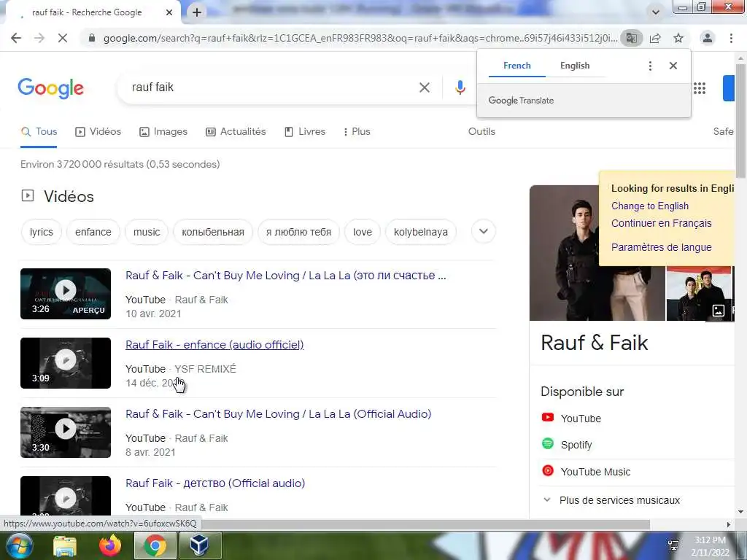Select the колыбельная filter chip
Image resolution: width=747 pixels, height=560 pixels.
tap(213, 233)
